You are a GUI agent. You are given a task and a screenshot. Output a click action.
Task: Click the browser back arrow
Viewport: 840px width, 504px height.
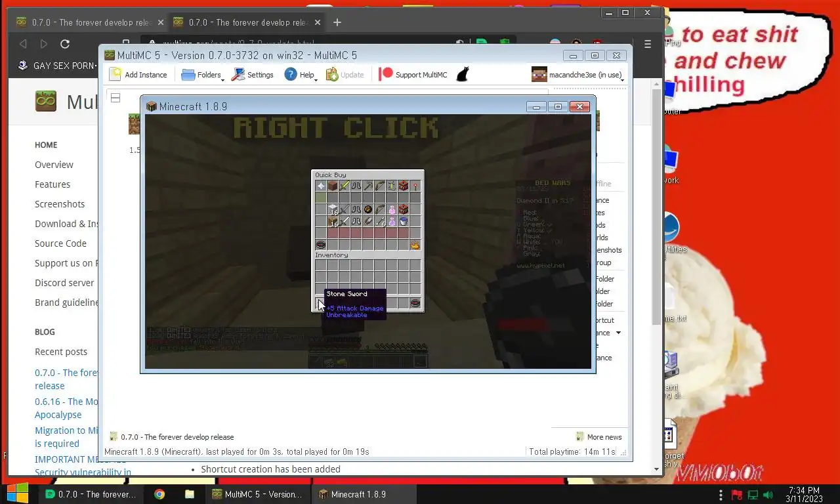(23, 44)
